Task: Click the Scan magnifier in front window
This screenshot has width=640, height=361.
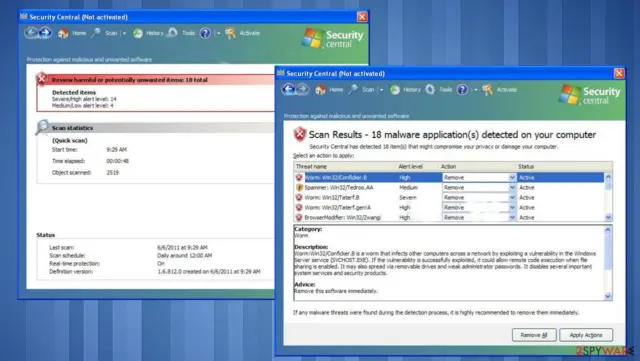Action: [x=353, y=89]
